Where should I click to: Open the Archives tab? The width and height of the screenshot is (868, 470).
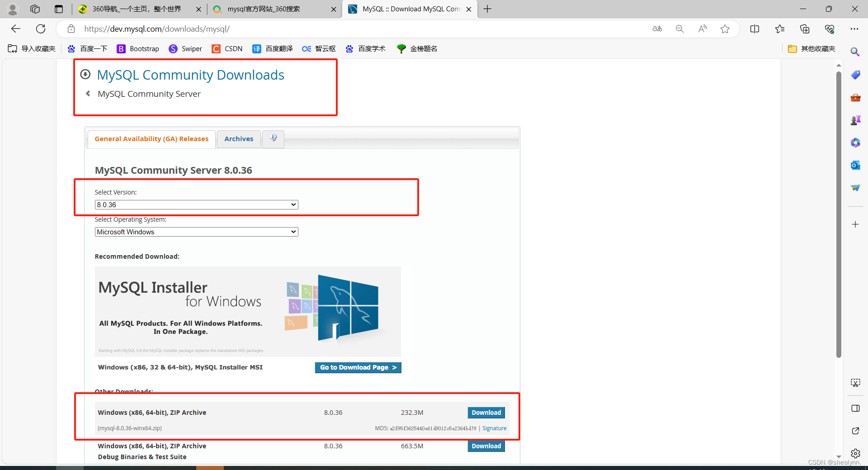[239, 139]
